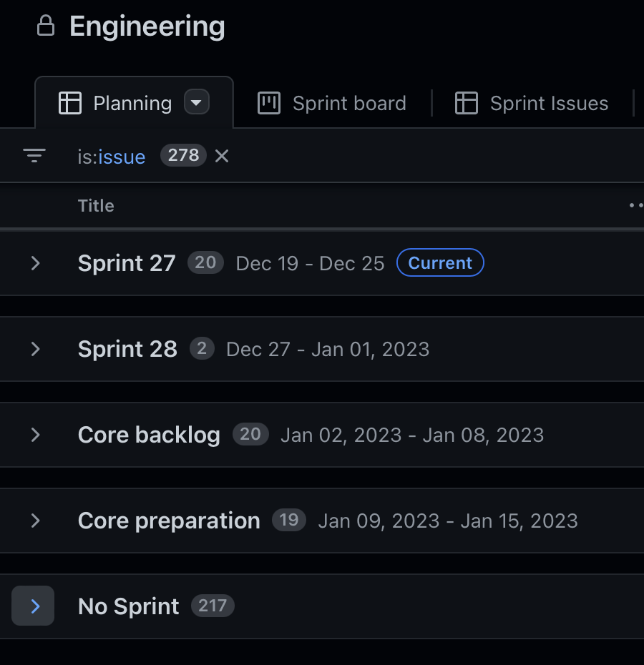Click the table icon beside Sprint Issues
The height and width of the screenshot is (665, 644).
tap(466, 103)
